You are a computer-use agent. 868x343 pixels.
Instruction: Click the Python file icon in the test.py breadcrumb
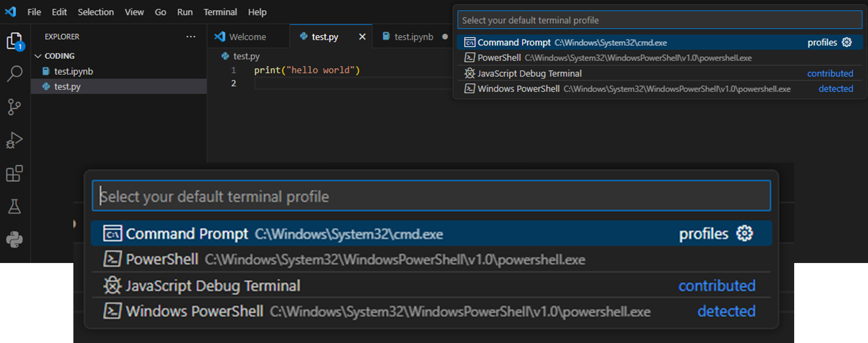pyautogui.click(x=225, y=56)
